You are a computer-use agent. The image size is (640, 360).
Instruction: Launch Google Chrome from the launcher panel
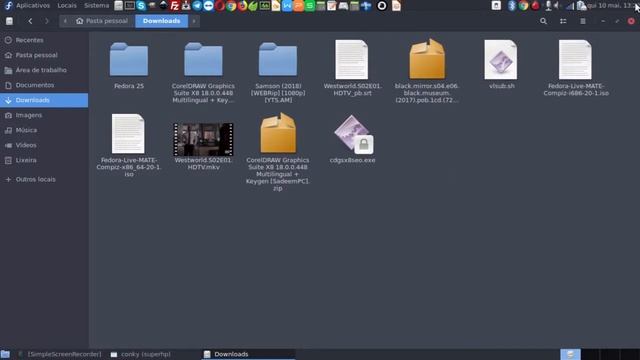(x=231, y=6)
